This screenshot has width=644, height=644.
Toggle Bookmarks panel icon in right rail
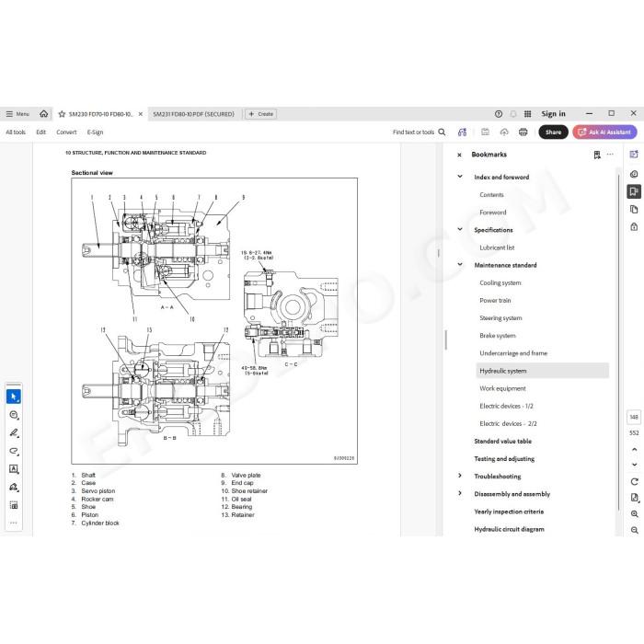[x=634, y=191]
